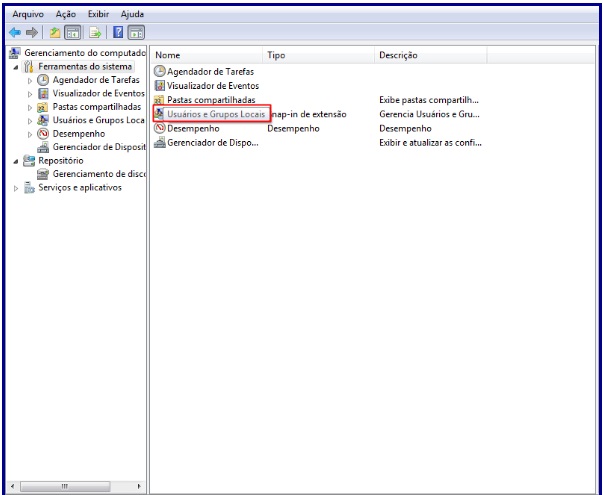603x495 pixels.
Task: Click Desempenho icon in tree
Action: (x=43, y=134)
